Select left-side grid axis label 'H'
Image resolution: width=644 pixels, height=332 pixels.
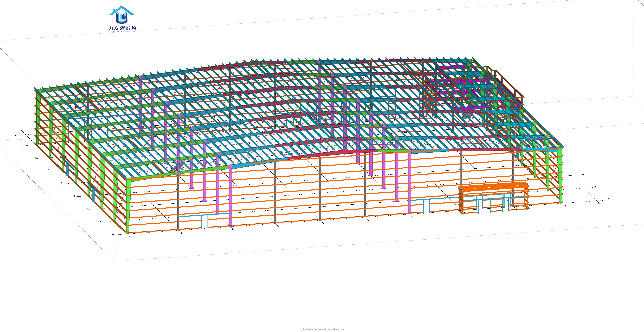click(x=22, y=145)
